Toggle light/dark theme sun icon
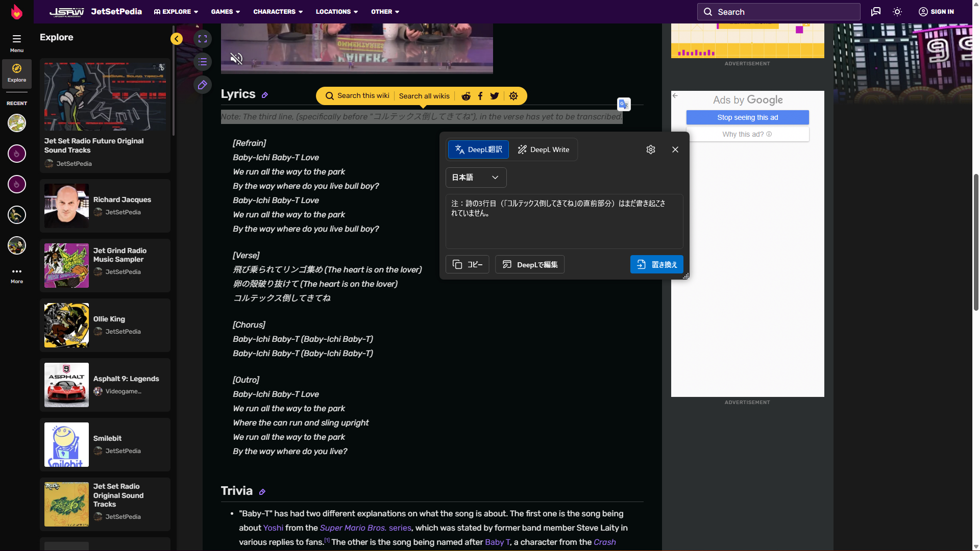Image resolution: width=980 pixels, height=551 pixels. (897, 12)
